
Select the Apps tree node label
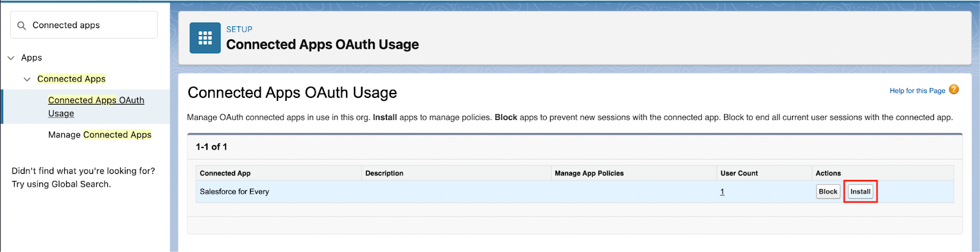[31, 57]
